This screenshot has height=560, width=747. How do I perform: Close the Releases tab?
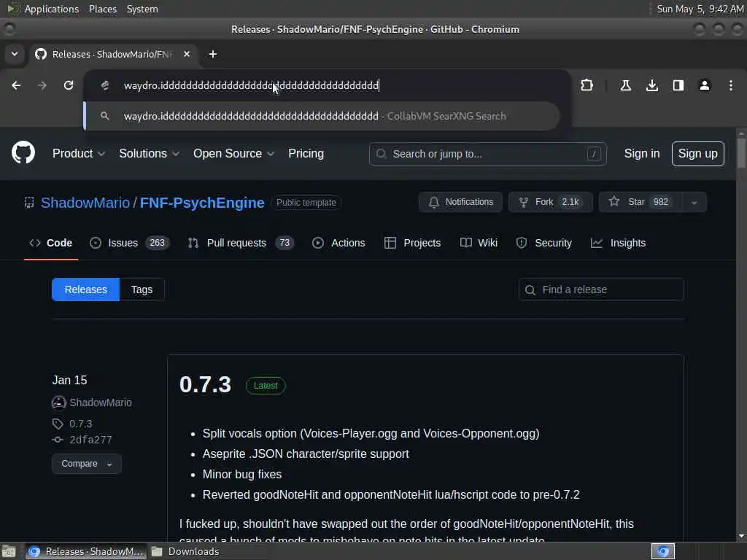pos(187,54)
